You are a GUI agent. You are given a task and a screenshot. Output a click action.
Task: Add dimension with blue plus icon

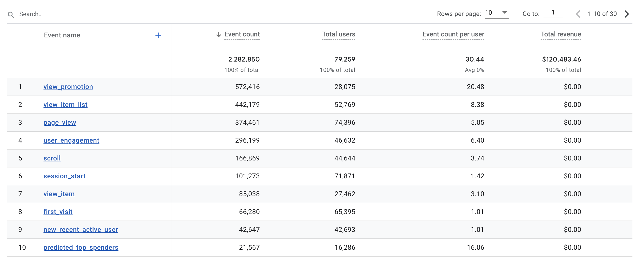158,35
